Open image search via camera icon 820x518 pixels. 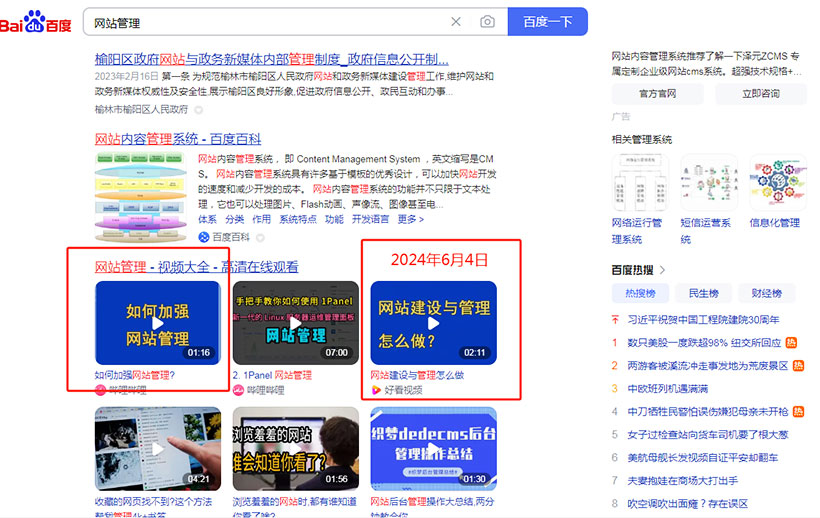[x=487, y=22]
